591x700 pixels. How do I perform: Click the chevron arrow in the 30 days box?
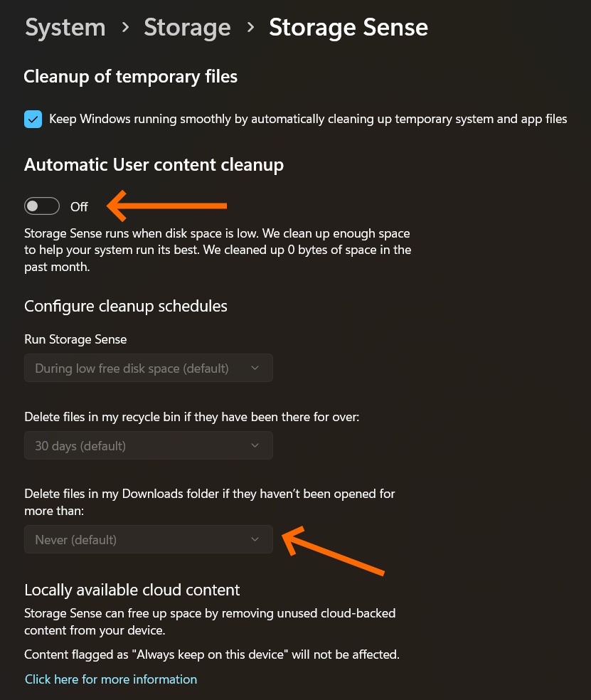[x=255, y=446]
